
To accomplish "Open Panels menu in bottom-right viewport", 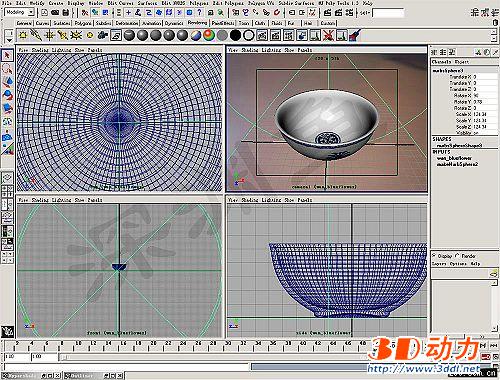I will point(305,200).
